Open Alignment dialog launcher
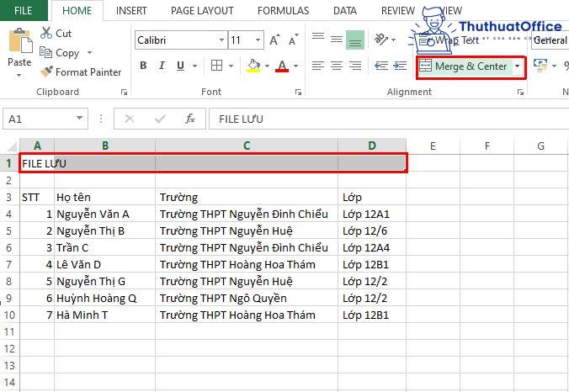Viewport: 569px width, 392px height. coord(520,92)
